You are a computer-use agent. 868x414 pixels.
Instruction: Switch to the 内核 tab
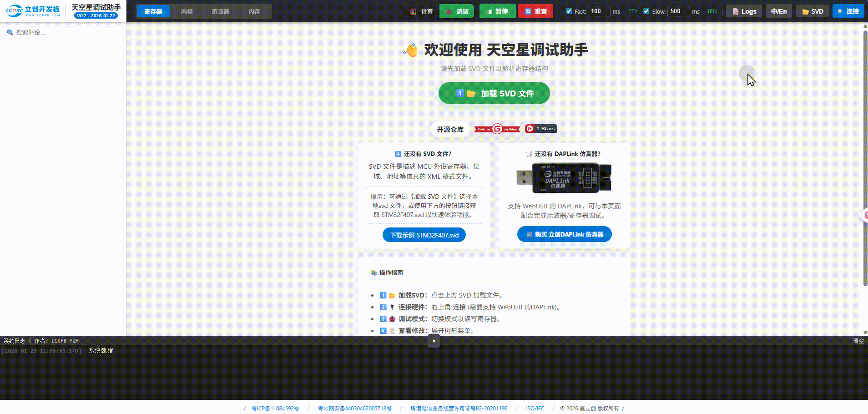pyautogui.click(x=187, y=11)
